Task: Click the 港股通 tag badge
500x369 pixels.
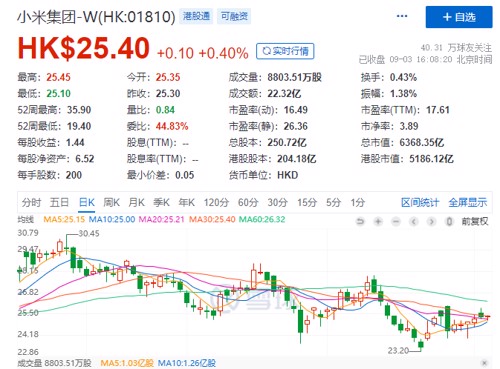Action: pyautogui.click(x=196, y=16)
